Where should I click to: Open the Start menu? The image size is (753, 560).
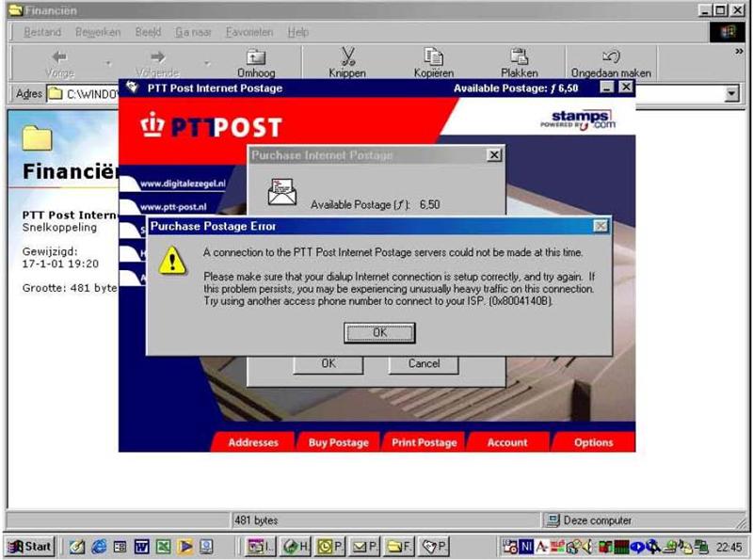click(x=30, y=546)
